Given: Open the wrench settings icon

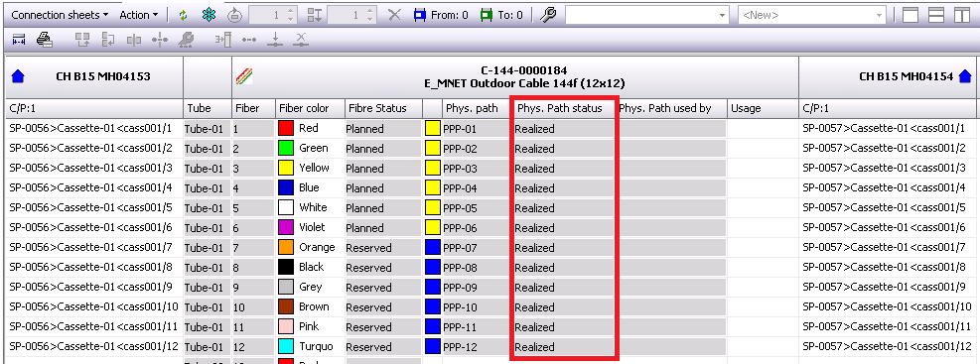Looking at the screenshot, I should pos(547,15).
